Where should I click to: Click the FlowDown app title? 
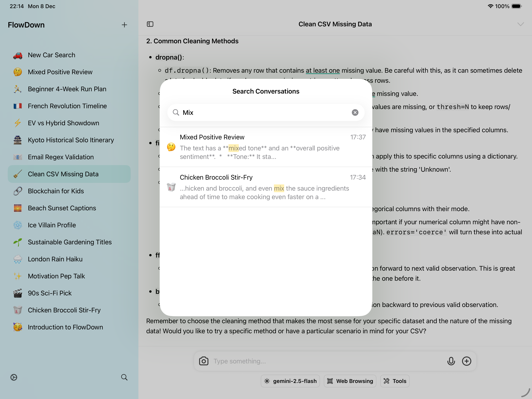click(x=26, y=25)
